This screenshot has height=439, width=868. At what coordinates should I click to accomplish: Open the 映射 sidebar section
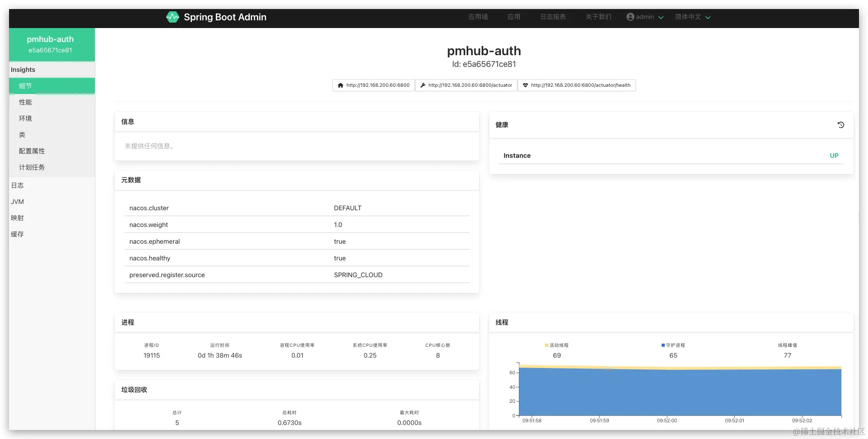[52, 218]
